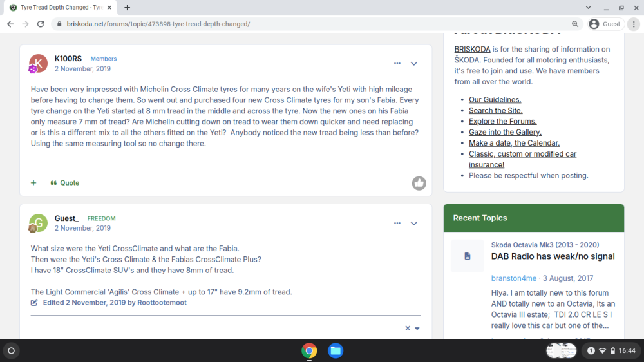Open browser zoom magnifier icon
This screenshot has width=644, height=362.
coord(575,24)
